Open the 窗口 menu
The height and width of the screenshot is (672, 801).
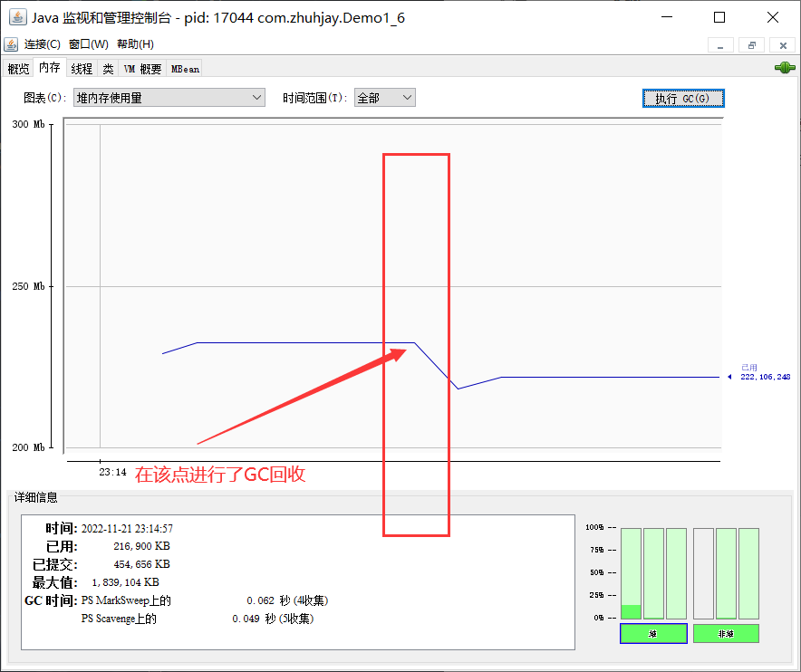click(88, 44)
